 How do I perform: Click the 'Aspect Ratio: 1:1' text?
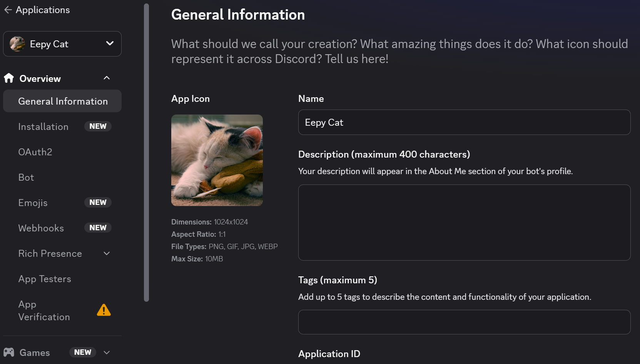(x=199, y=234)
